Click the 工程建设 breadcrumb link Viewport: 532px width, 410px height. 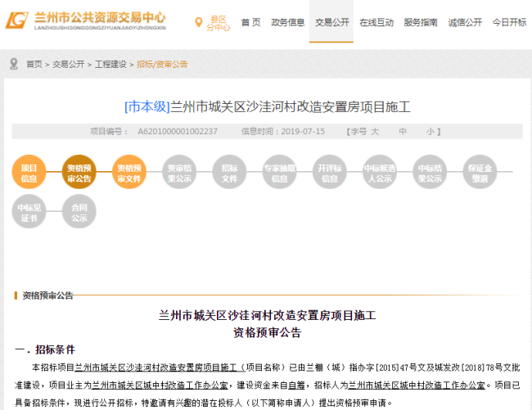pyautogui.click(x=110, y=64)
